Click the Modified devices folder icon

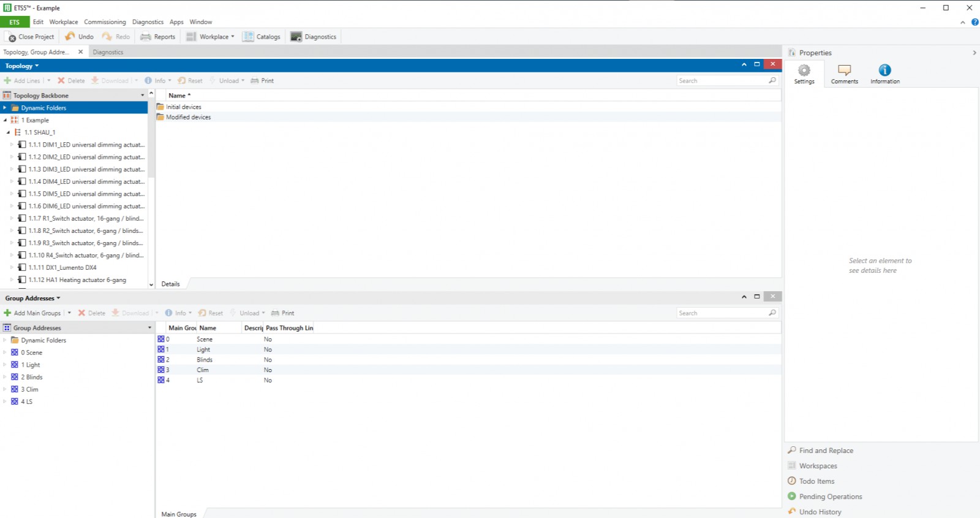[160, 117]
